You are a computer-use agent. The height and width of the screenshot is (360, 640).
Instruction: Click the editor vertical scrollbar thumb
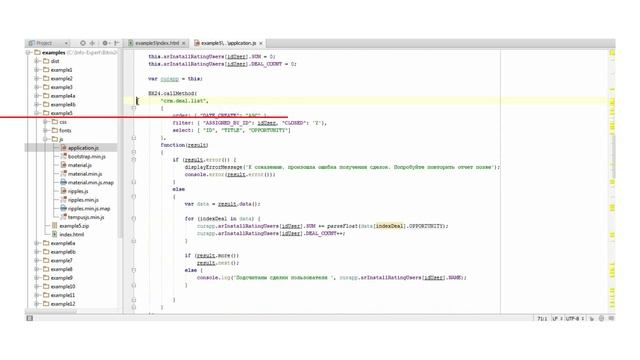pyautogui.click(x=613, y=157)
